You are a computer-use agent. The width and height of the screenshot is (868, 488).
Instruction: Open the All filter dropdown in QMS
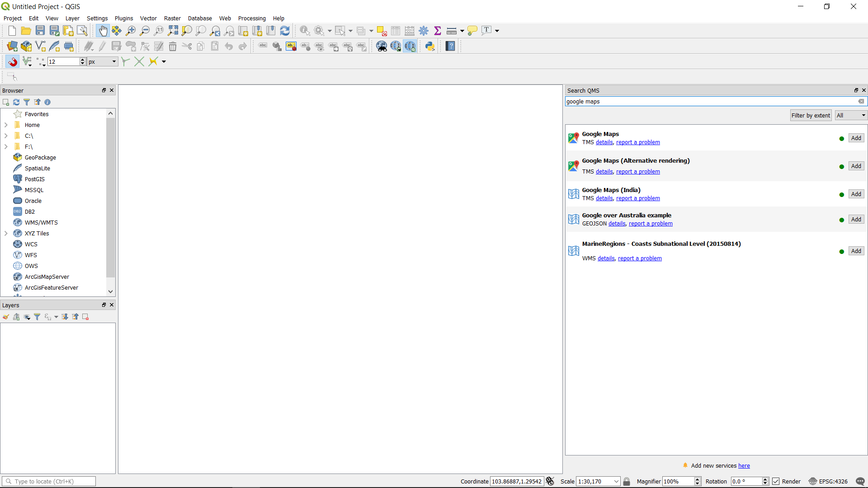pos(851,115)
